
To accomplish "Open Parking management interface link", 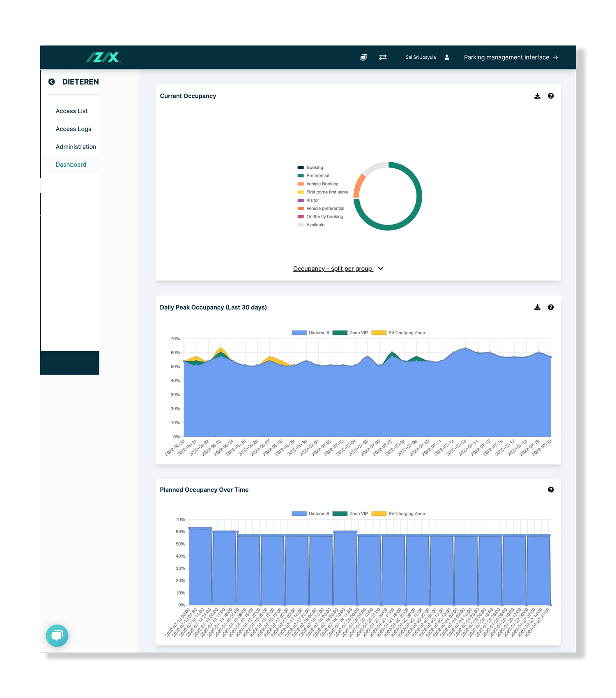I will pyautogui.click(x=510, y=57).
